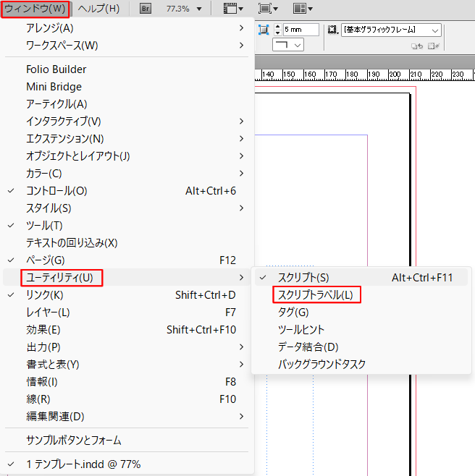Open the screen mode icon menu
This screenshot has height=476, width=475.
pos(268,9)
